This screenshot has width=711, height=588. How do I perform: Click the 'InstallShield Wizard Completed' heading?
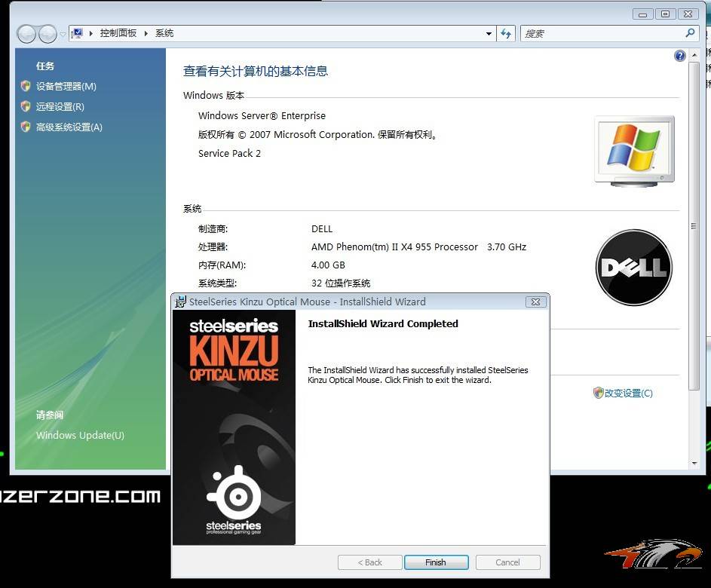(383, 323)
